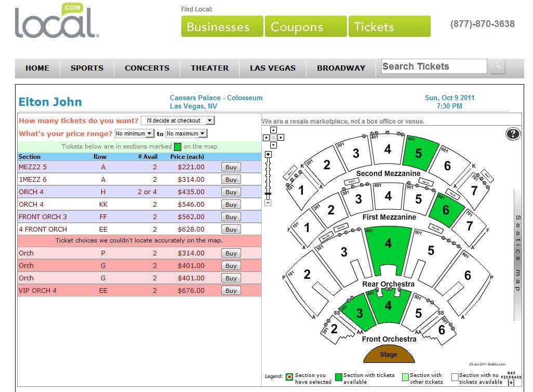Click the Elton John event title
533x392 pixels.
(50, 102)
